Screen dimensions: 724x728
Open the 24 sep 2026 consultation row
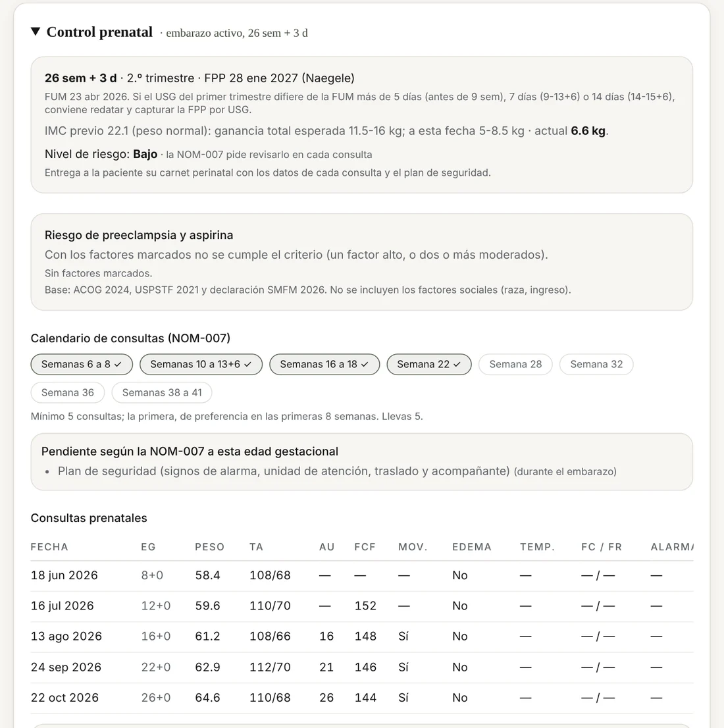362,667
